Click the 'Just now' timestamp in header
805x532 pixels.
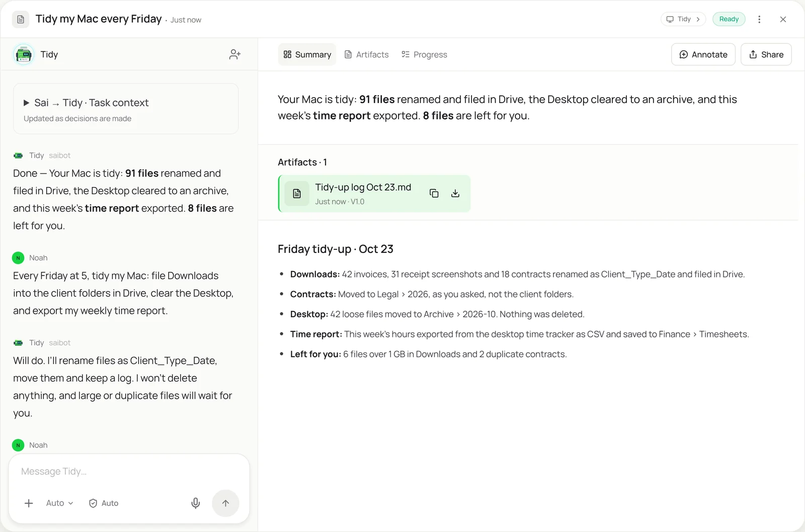[186, 20]
